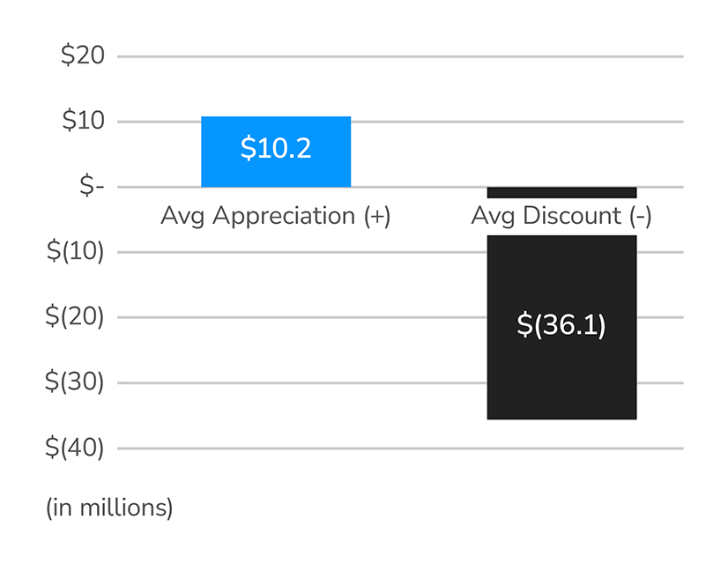Image resolution: width=728 pixels, height=564 pixels.
Task: Click the $- zero axis label
Action: click(86, 187)
